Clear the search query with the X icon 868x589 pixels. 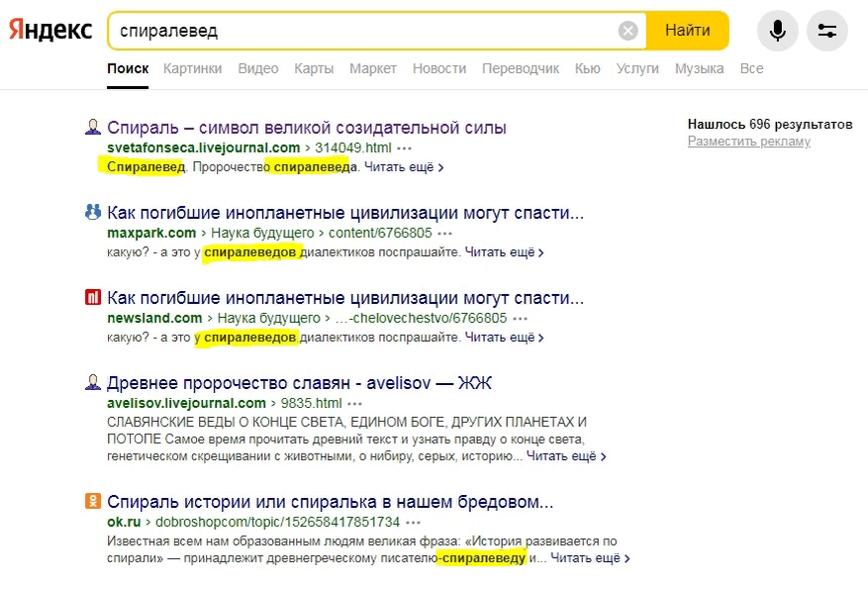(627, 31)
